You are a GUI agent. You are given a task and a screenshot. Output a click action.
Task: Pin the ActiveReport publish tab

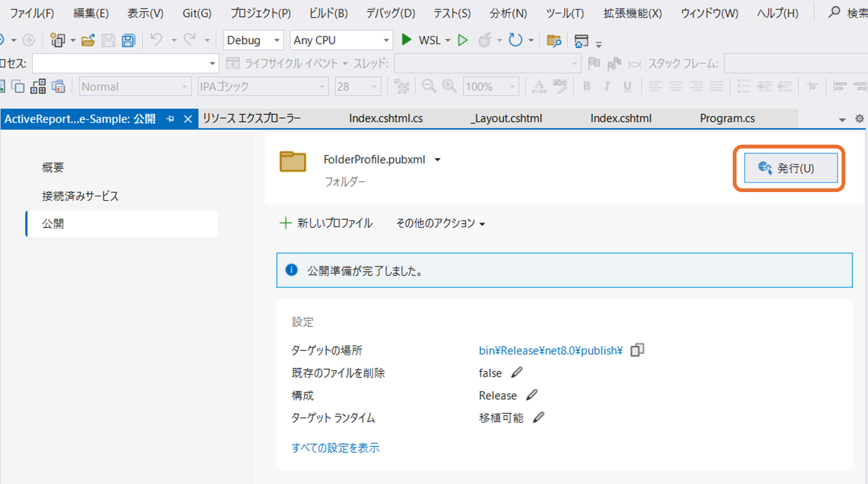(170, 119)
